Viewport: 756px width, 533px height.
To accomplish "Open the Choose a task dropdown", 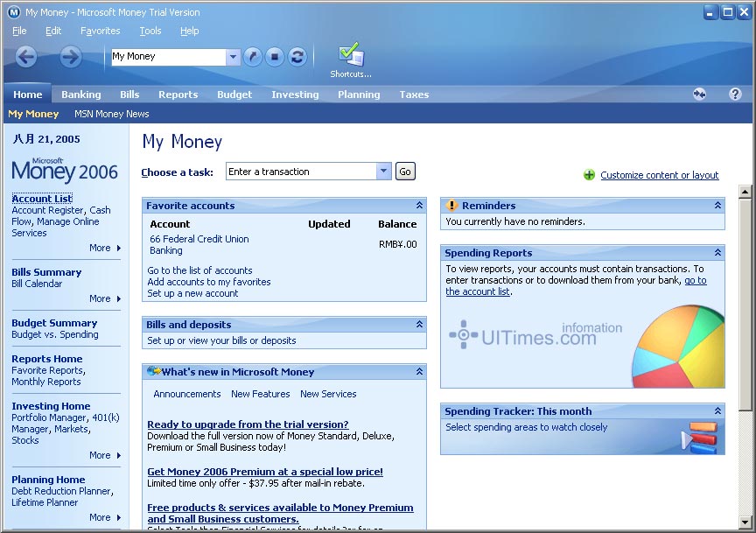I will (x=383, y=172).
